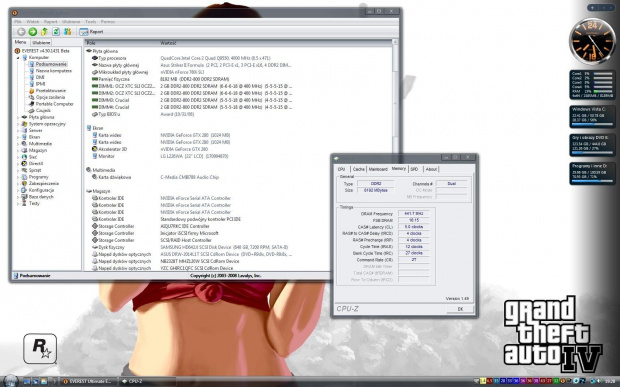Screen dimensions: 620x387
Task: Click the green Forward arrow in EVEREST
Action: click(x=33, y=32)
